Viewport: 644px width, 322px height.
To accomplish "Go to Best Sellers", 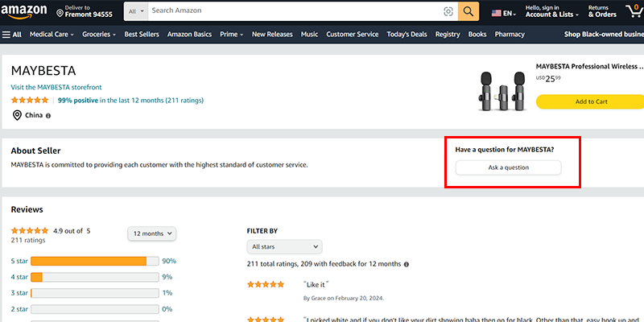I will pyautogui.click(x=142, y=35).
